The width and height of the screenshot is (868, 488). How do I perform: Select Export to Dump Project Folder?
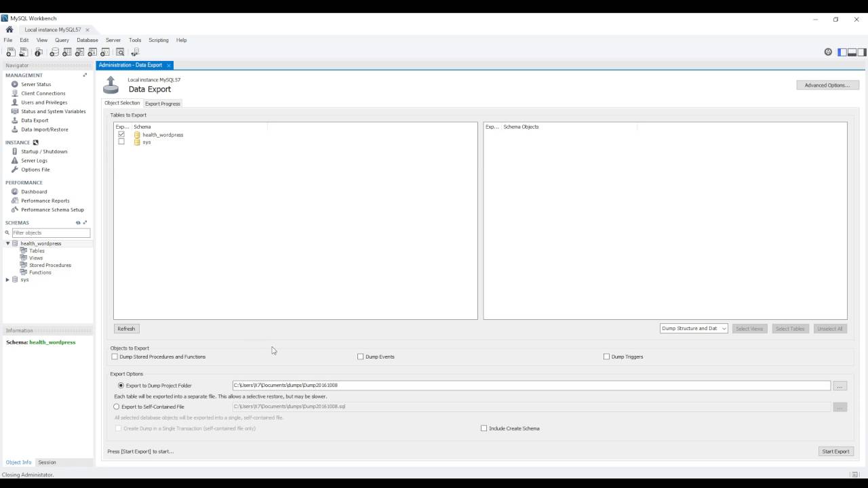pos(121,386)
